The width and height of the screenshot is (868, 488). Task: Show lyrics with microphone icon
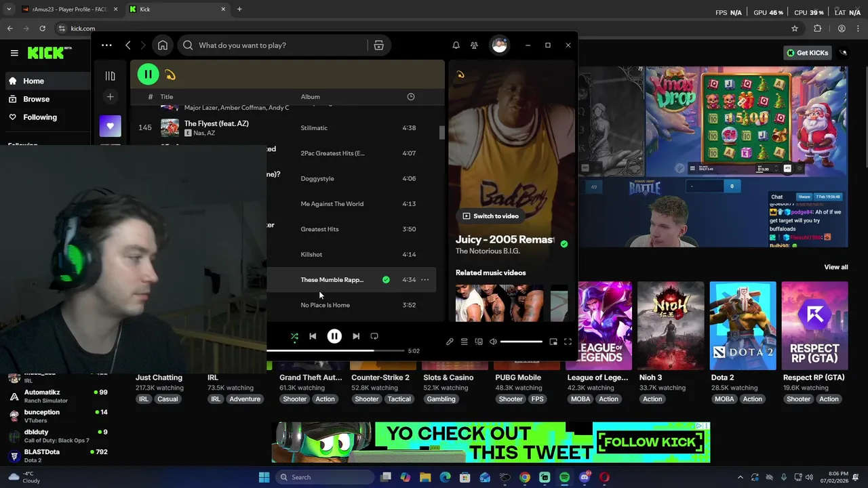(450, 342)
